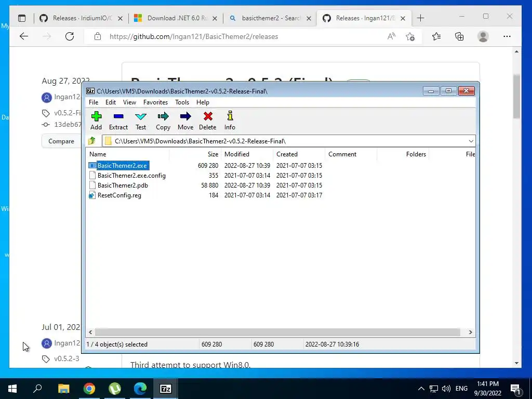532x399 pixels.
Task: Open the Tools menu
Action: [x=182, y=102]
